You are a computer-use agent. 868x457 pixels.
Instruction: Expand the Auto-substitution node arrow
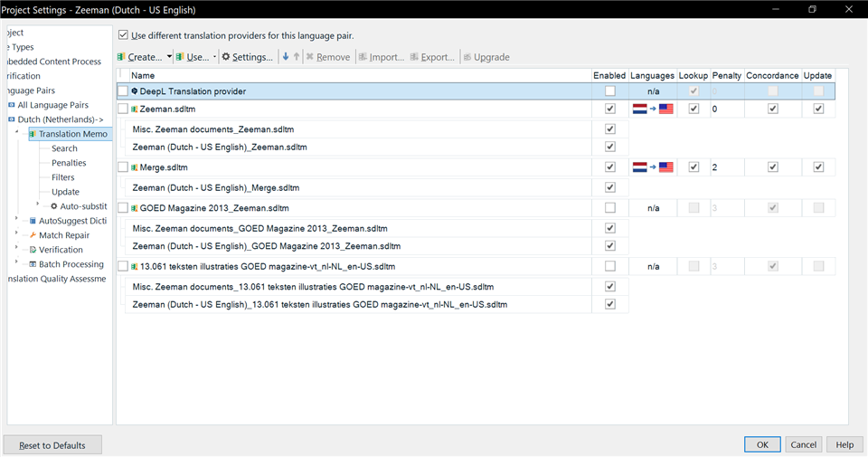pos(38,205)
